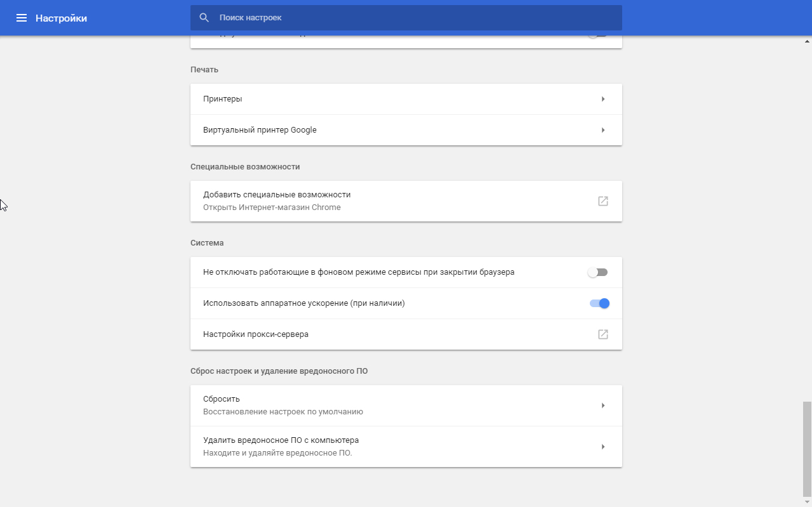Open 'Настройки прокси-сервера' text link
This screenshot has height=507, width=812.
256,334
